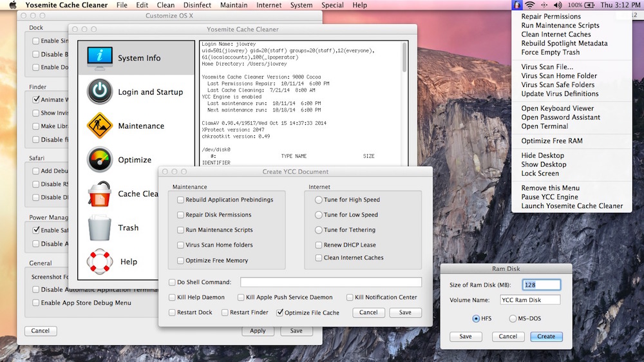Open the Maintain menu
The image size is (644, 362).
(x=233, y=5)
